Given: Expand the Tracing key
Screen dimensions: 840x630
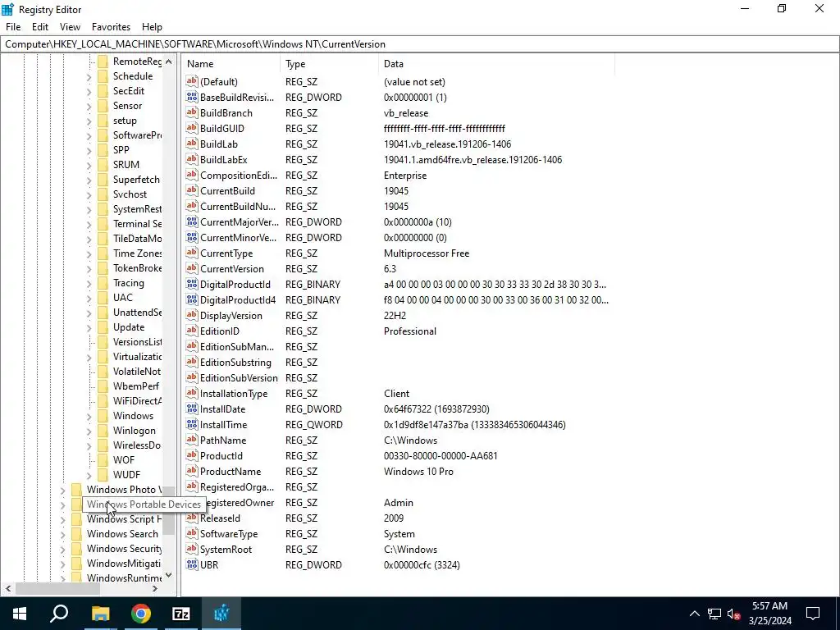Looking at the screenshot, I should coord(89,283).
